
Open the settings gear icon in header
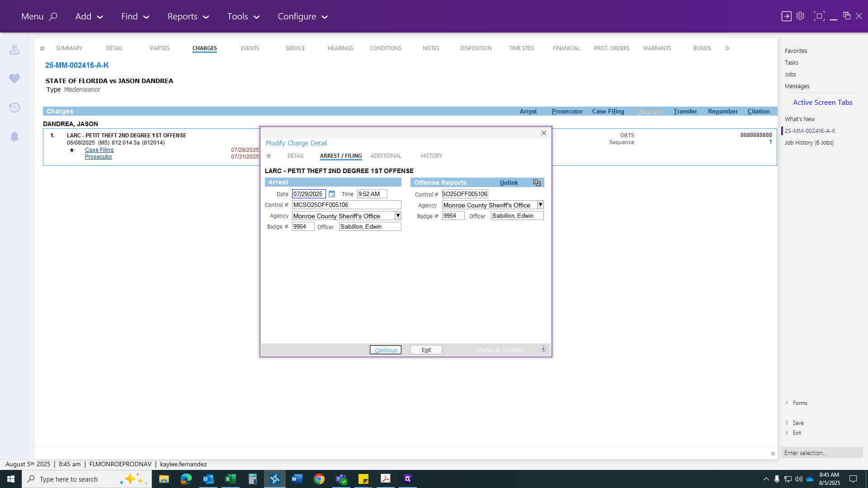click(800, 16)
